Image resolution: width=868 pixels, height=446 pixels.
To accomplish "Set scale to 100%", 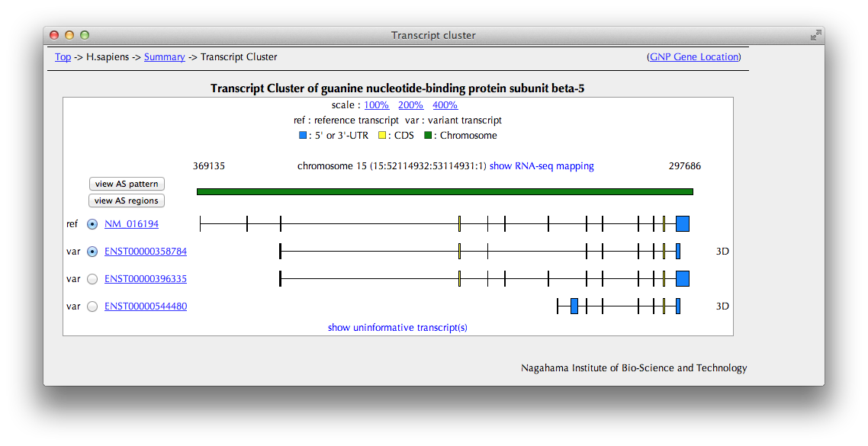I will (x=376, y=105).
